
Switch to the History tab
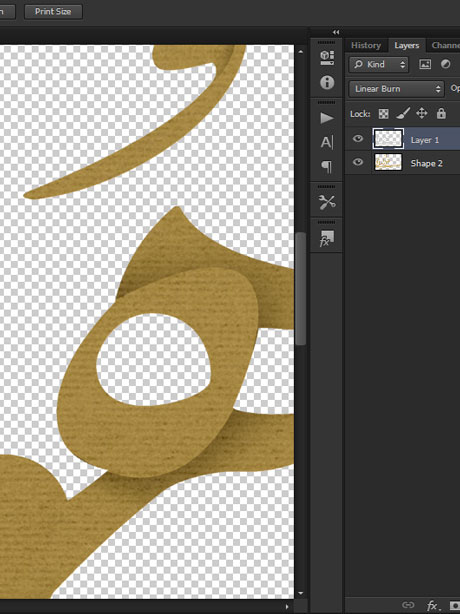click(x=366, y=45)
